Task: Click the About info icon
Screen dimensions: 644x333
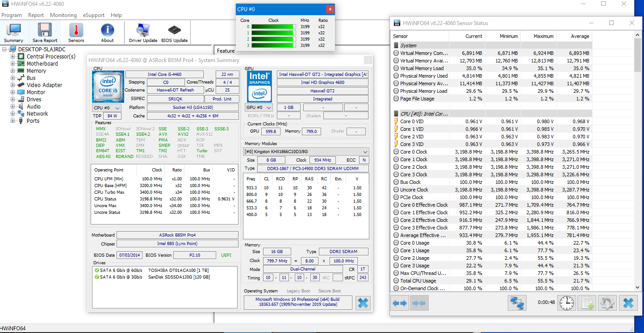Action: pos(107,33)
